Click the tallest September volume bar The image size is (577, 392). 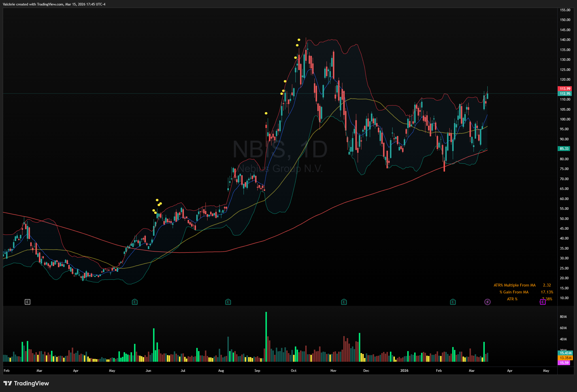pos(266,336)
